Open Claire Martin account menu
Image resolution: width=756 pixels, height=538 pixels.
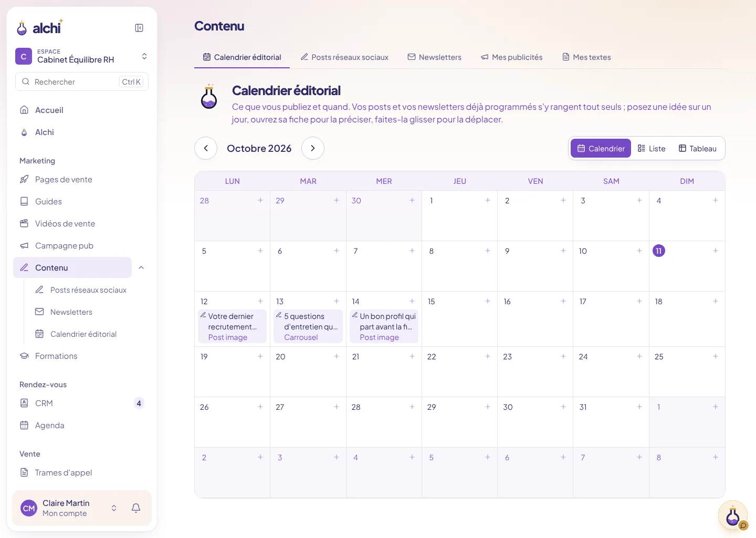(68, 508)
